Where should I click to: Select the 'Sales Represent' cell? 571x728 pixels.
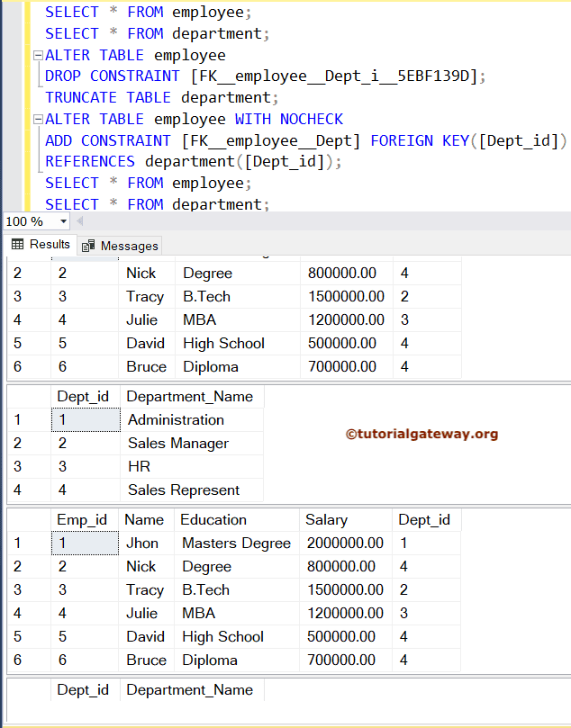tap(192, 490)
